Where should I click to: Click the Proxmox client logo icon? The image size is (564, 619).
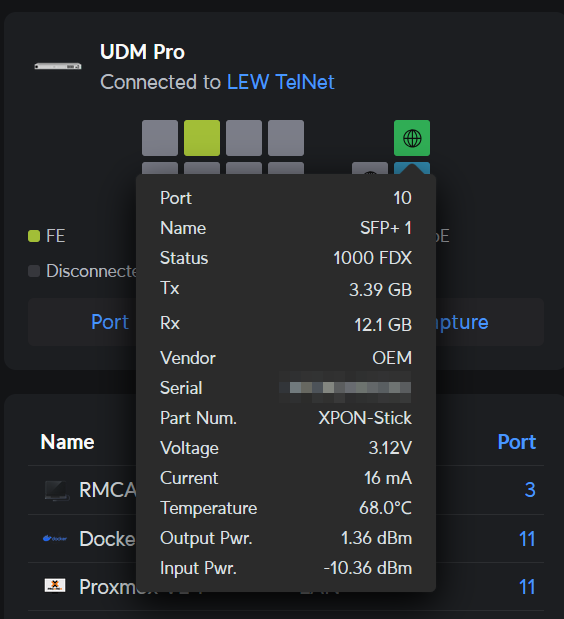click(55, 585)
